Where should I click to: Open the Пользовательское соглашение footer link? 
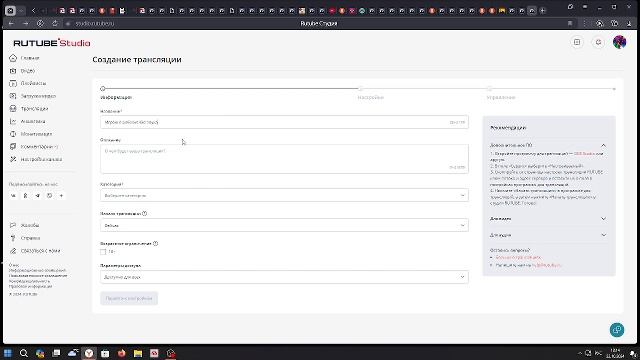pyautogui.click(x=38, y=276)
